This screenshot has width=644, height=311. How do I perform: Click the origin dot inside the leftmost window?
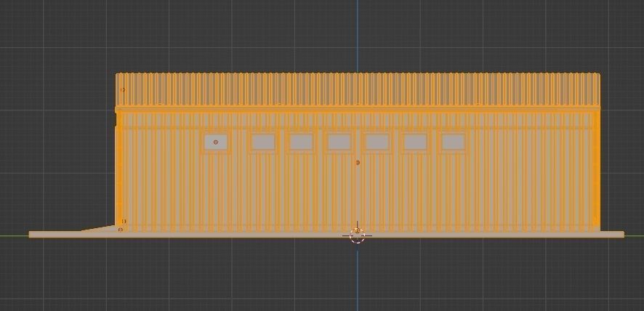(x=216, y=142)
